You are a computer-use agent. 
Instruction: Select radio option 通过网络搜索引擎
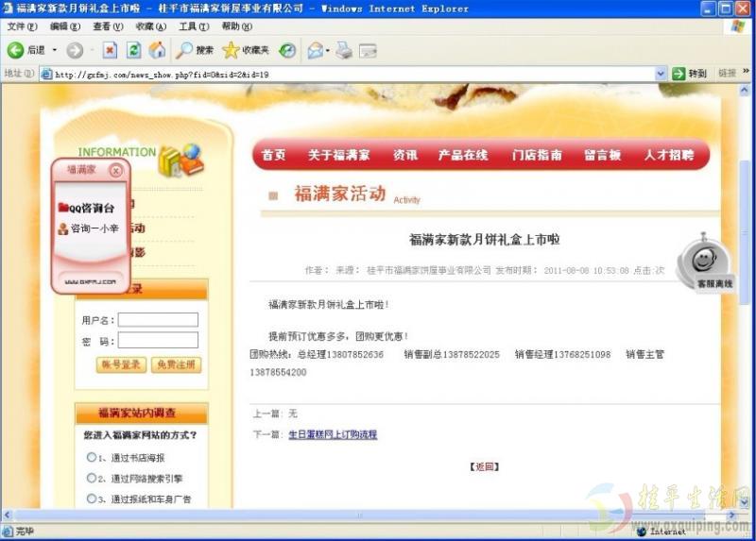91,478
